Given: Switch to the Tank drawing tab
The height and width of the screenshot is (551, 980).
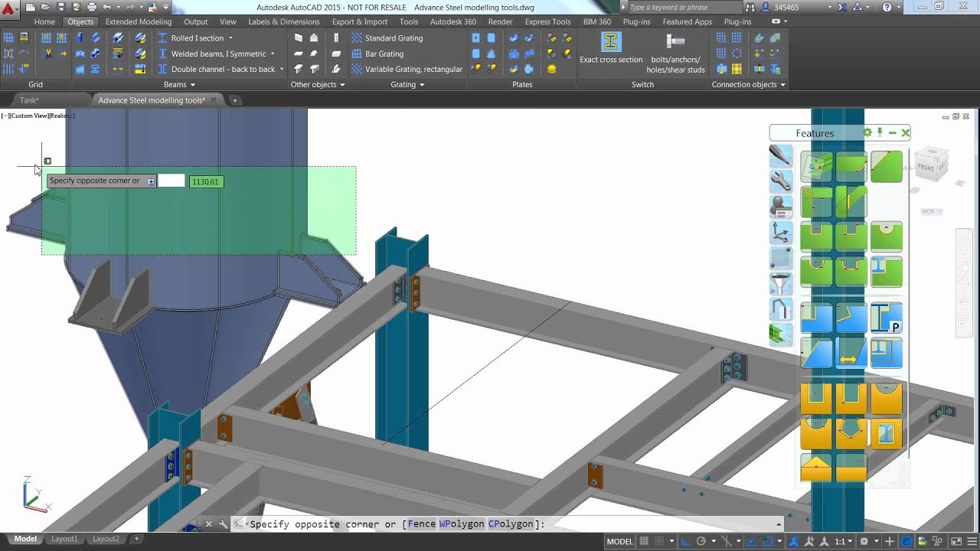Looking at the screenshot, I should tap(29, 100).
